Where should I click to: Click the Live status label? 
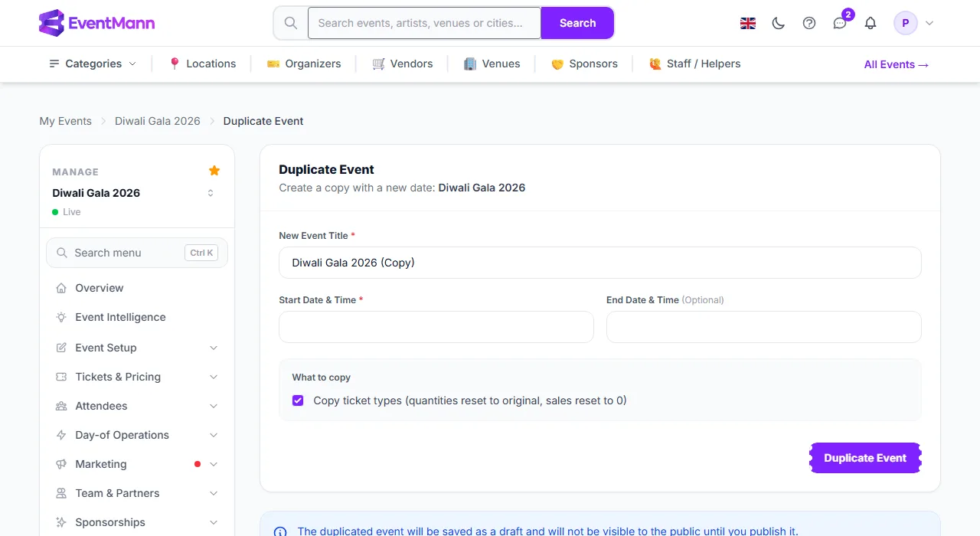click(72, 212)
